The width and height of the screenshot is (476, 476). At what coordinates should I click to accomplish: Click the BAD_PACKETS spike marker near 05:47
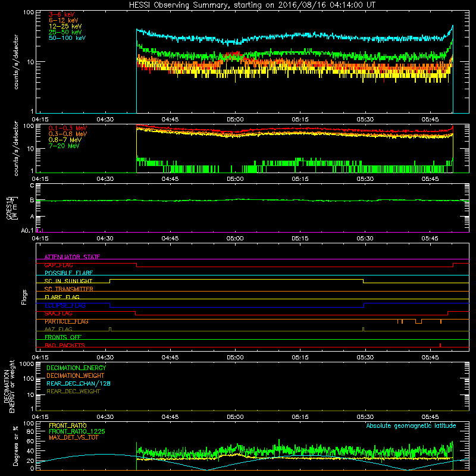pos(440,345)
